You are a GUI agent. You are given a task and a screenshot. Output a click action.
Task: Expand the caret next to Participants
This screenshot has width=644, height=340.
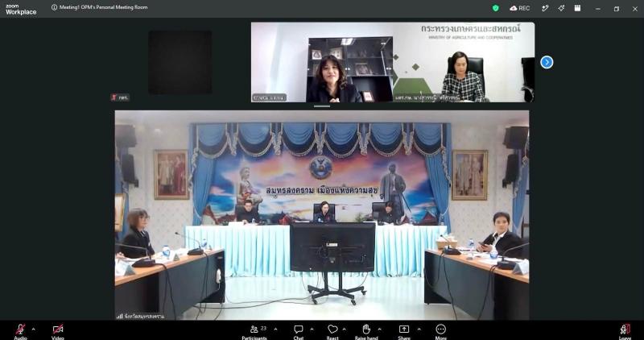275,330
